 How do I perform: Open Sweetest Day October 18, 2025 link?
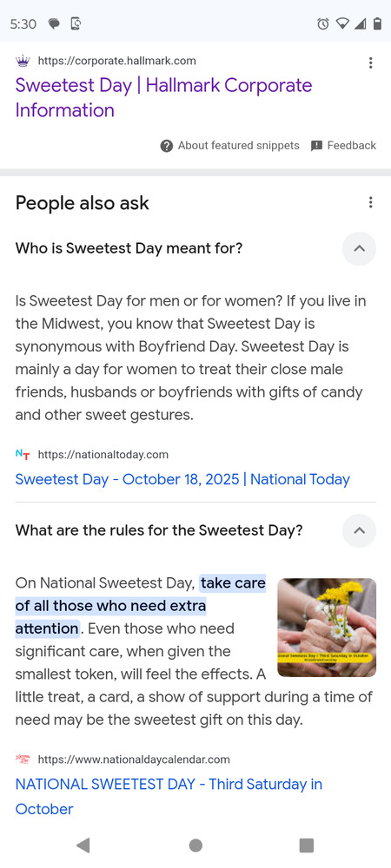coord(182,479)
